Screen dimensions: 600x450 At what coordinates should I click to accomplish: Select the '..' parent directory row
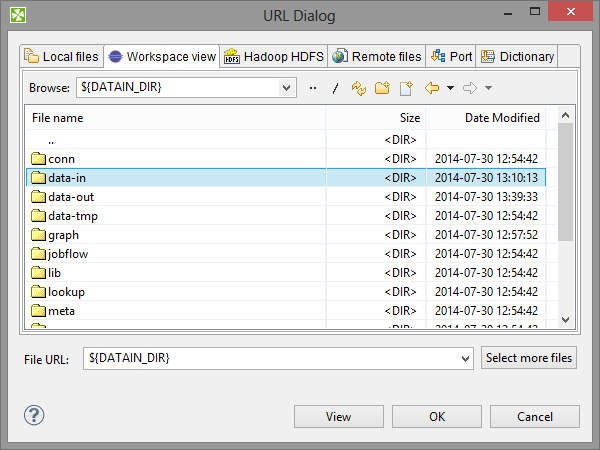[x=286, y=140]
